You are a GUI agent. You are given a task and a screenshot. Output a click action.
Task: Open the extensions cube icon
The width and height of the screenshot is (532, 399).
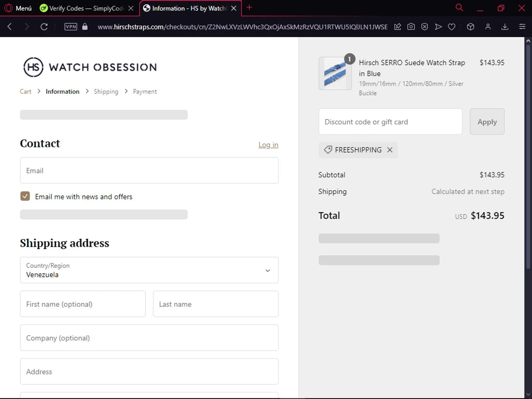[471, 27]
